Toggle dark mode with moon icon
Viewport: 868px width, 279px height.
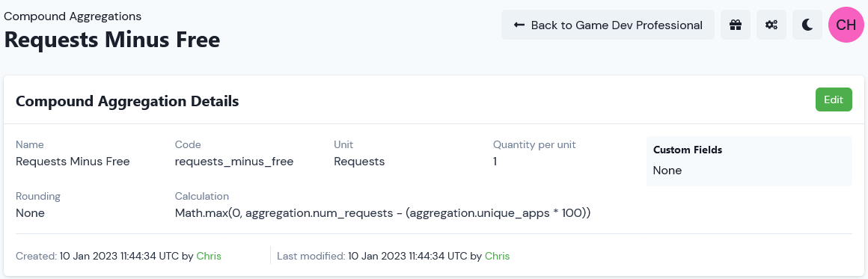click(807, 25)
